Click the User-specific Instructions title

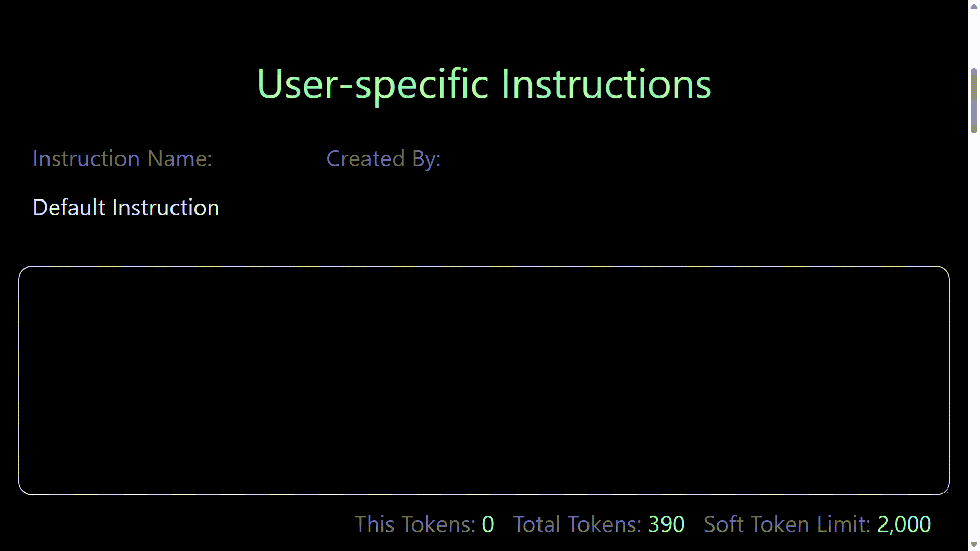(x=484, y=83)
